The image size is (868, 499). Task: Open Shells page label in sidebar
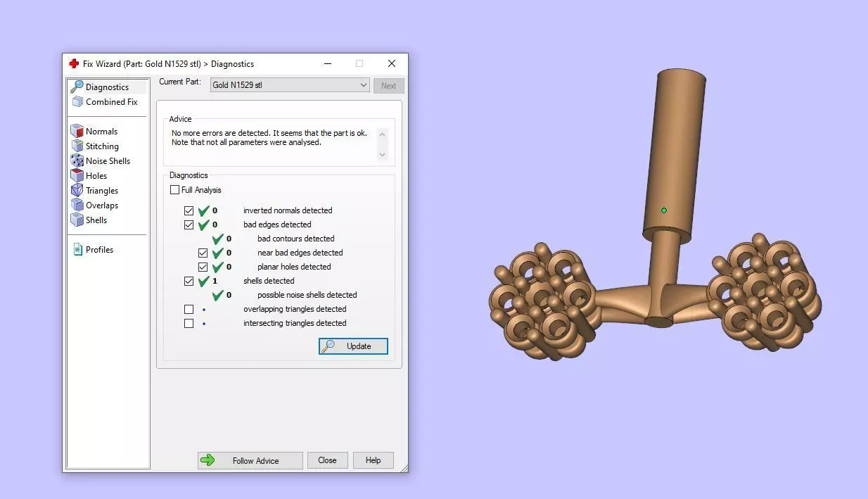[96, 220]
